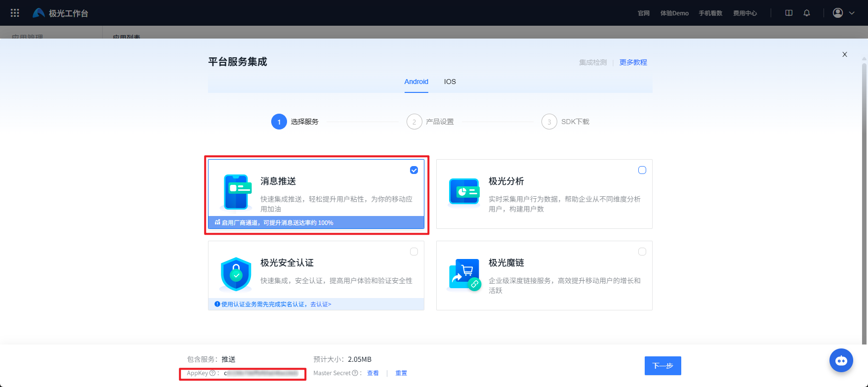
Task: Go to step 2 产品设置
Action: point(430,122)
